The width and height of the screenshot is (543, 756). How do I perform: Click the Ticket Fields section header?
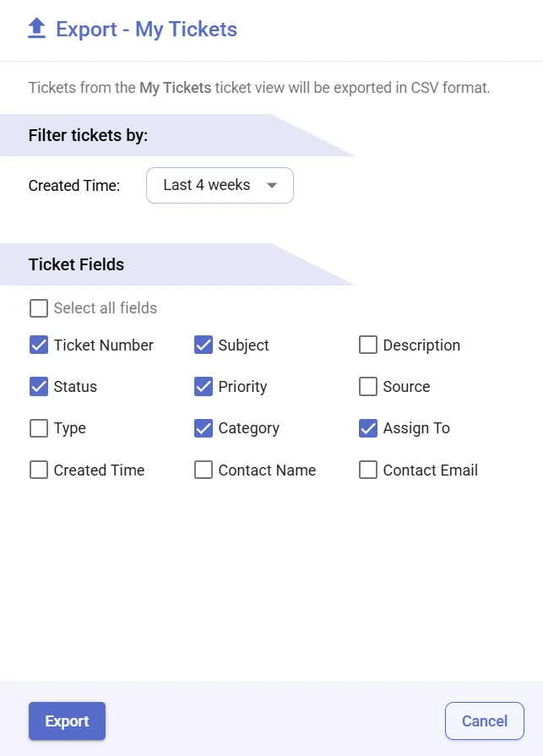(x=76, y=264)
